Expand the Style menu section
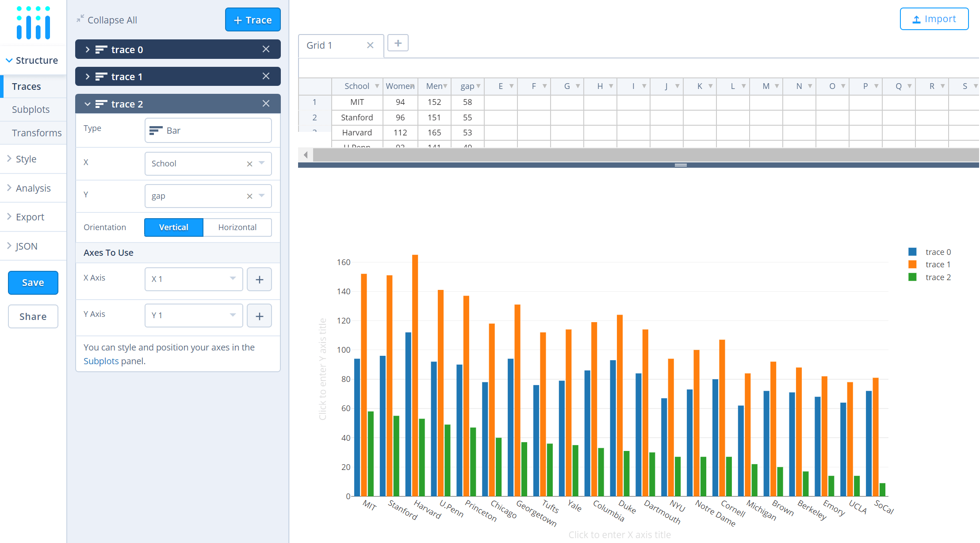This screenshot has height=543, width=980. click(26, 159)
